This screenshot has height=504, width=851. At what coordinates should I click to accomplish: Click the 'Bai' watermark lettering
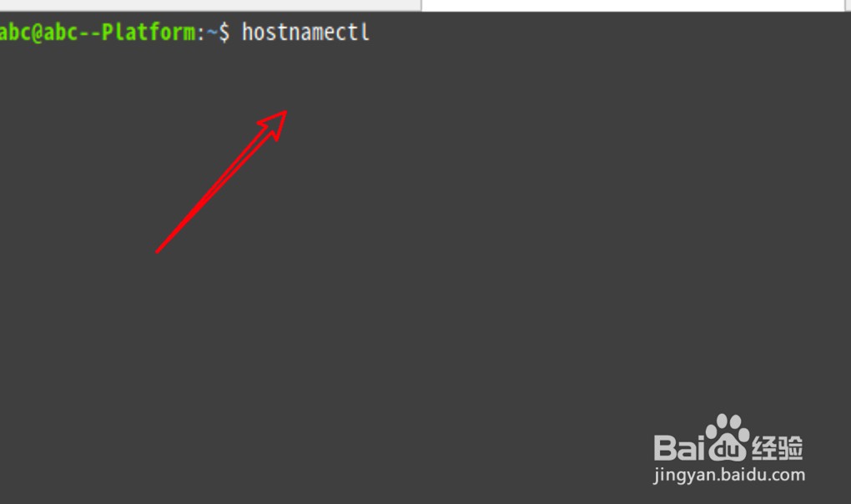click(x=679, y=447)
